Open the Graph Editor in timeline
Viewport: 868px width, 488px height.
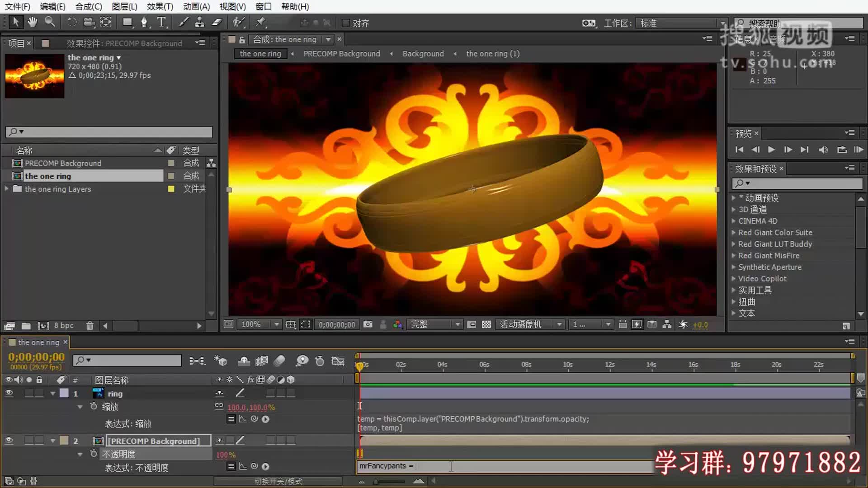click(x=338, y=361)
